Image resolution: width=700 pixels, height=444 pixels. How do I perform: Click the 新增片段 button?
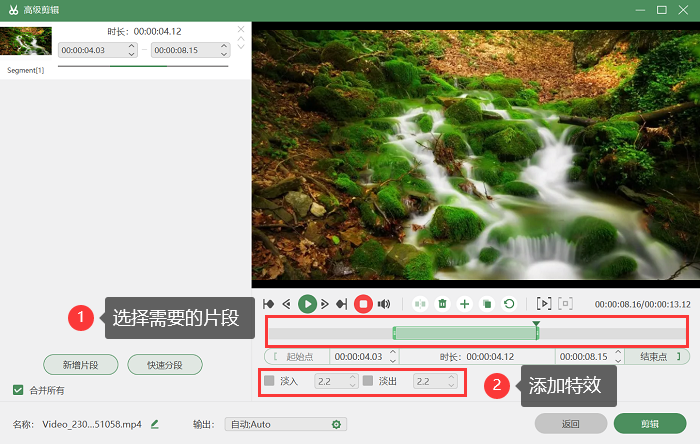pyautogui.click(x=81, y=365)
